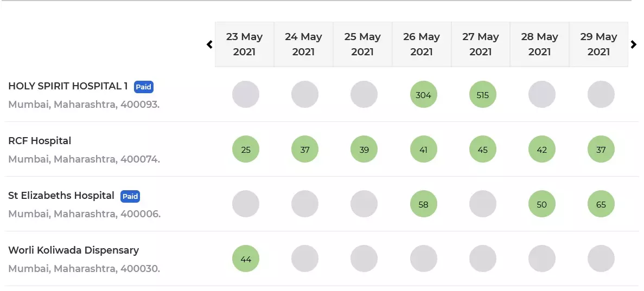Click the 26 May 2021 date header

(x=422, y=44)
